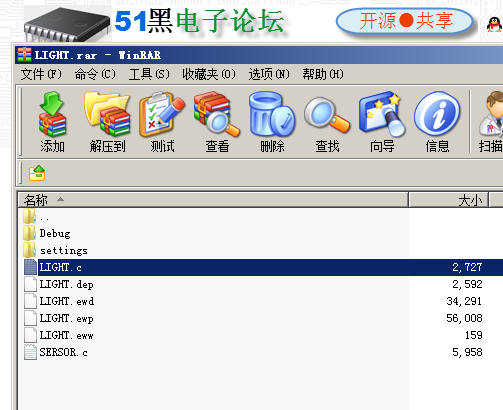Run the Test (测试) archive tool
Viewport: 503px width, 410px height.
[x=162, y=121]
